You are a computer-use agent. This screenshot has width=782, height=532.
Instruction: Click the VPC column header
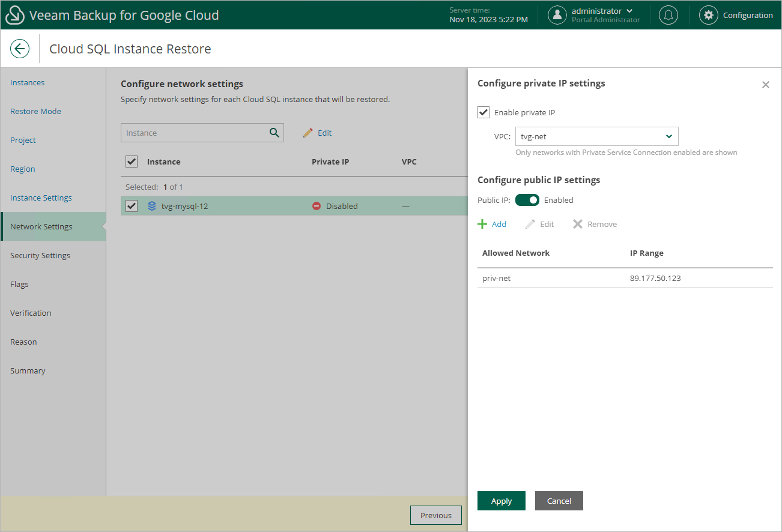click(409, 162)
